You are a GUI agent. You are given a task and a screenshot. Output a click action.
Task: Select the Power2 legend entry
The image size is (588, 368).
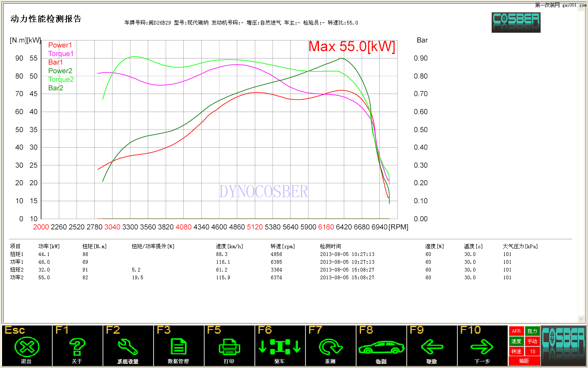pos(60,71)
